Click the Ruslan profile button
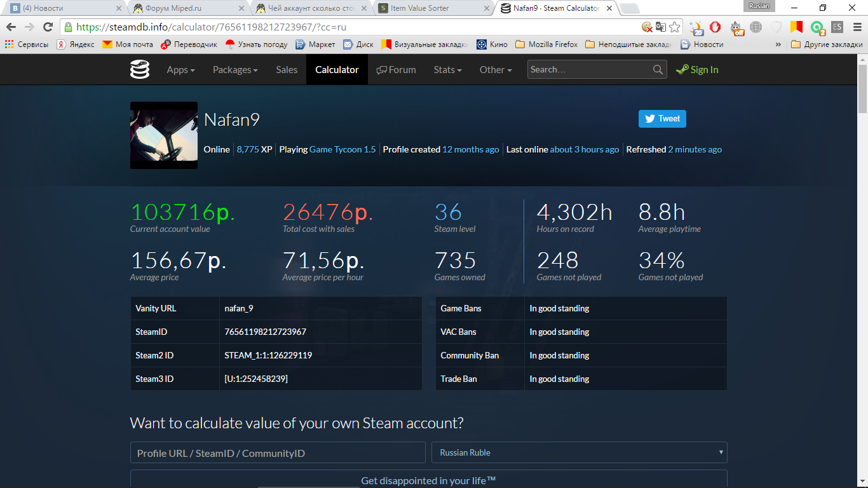This screenshot has width=868, height=488. (759, 6)
